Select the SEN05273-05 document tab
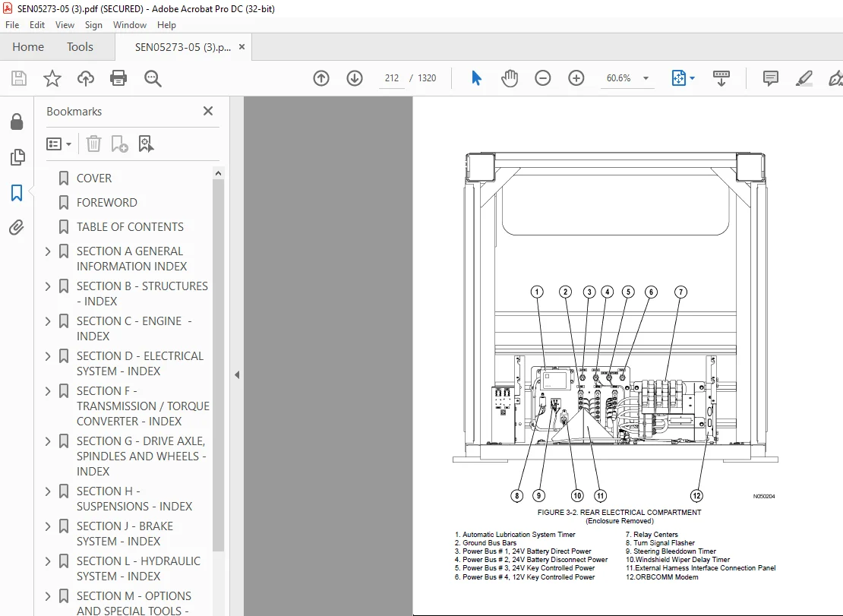843x616 pixels. (x=183, y=47)
